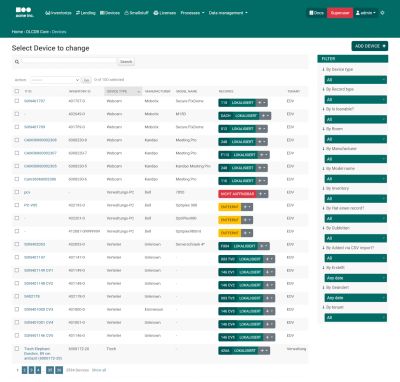Image resolution: width=400 pixels, height=382 pixels.
Task: Click the Home breadcrumb link
Action: (17, 32)
